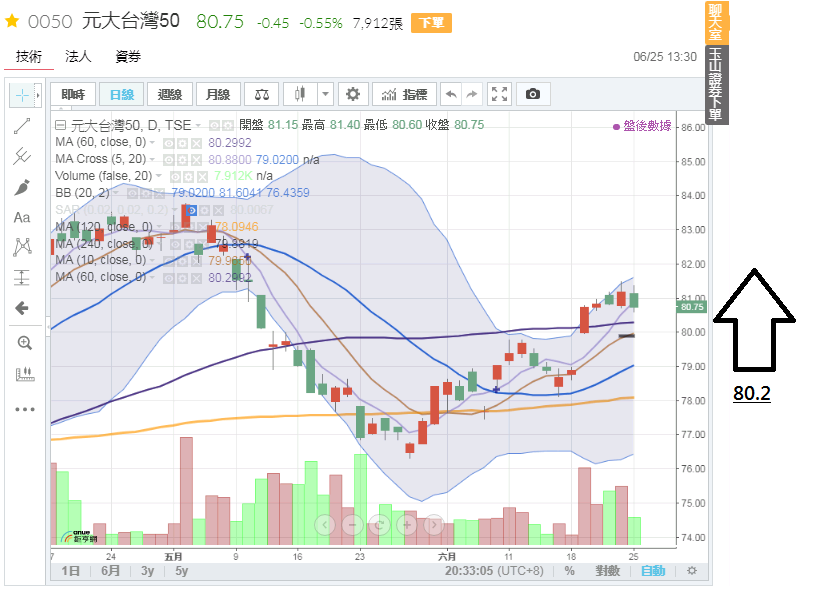
Task: Switch to the 技術 tab
Action: (x=29, y=56)
